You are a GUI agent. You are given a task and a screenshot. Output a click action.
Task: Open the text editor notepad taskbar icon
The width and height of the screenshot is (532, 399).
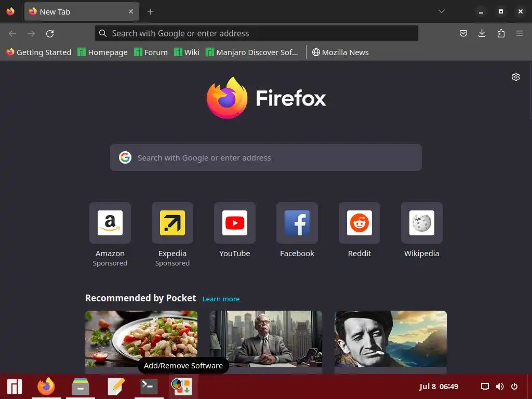point(116,387)
